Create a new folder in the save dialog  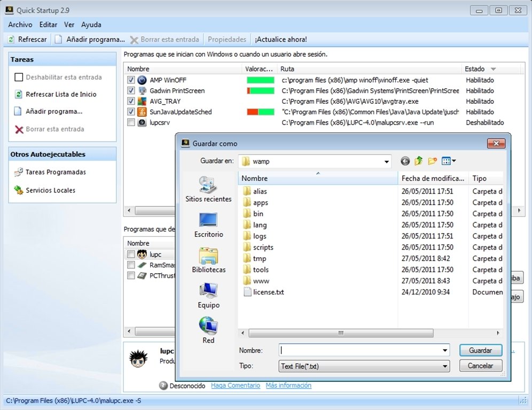point(432,161)
